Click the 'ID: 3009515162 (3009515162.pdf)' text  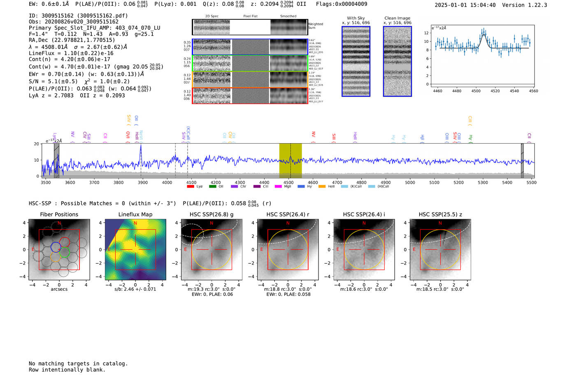pyautogui.click(x=78, y=16)
